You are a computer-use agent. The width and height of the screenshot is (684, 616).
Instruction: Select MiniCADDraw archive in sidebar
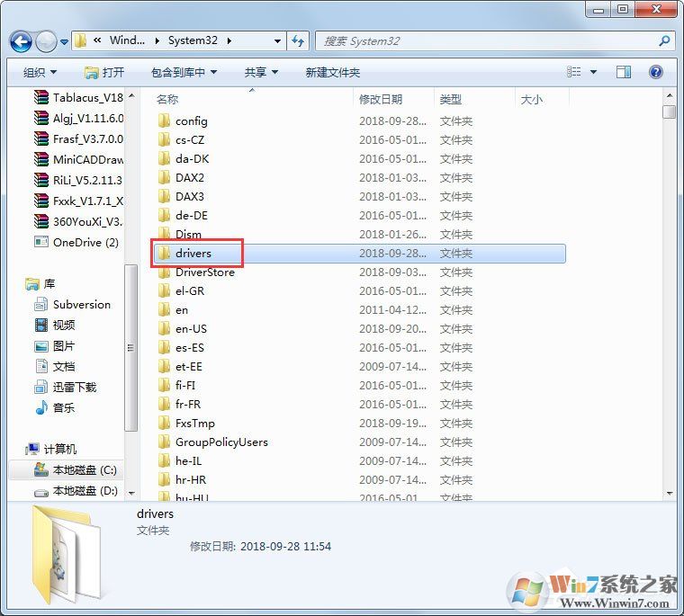[x=79, y=159]
